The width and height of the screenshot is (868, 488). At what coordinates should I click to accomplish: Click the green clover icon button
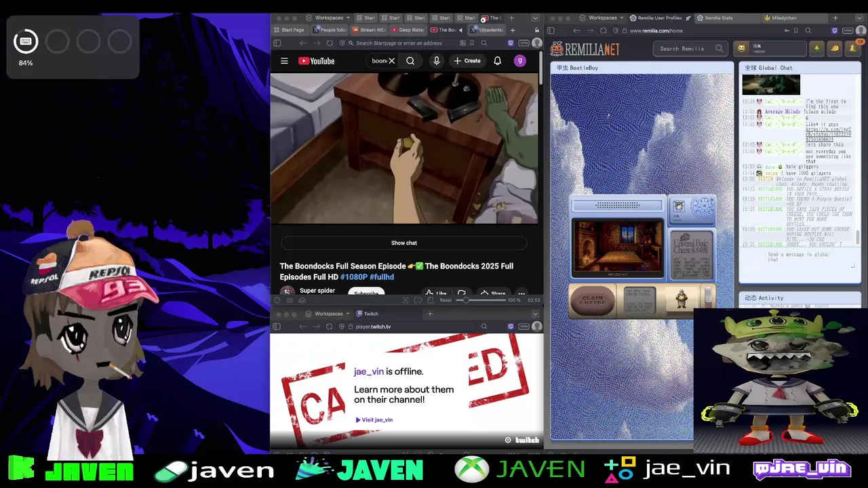click(816, 48)
